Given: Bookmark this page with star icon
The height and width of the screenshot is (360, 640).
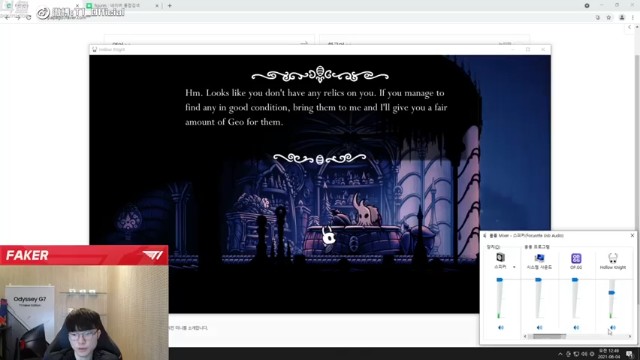Looking at the screenshot, I should tap(609, 18).
